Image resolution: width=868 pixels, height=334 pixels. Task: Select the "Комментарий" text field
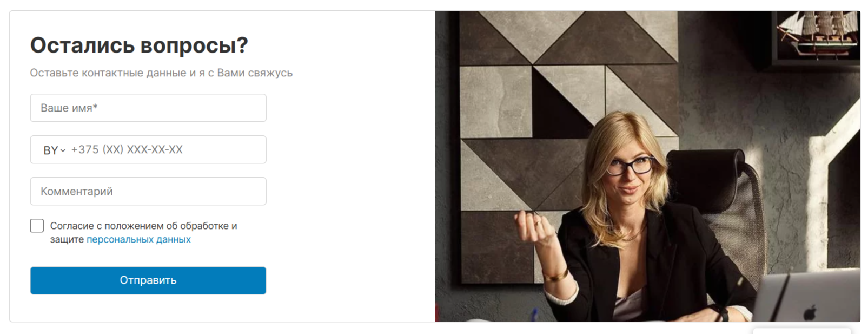tap(148, 191)
